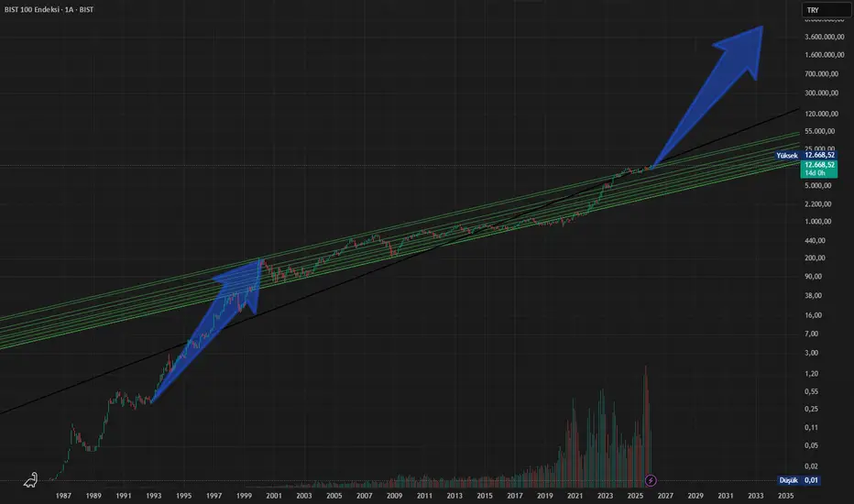The image size is (854, 504).
Task: Click the 2003 label on time axis
Action: point(304,496)
